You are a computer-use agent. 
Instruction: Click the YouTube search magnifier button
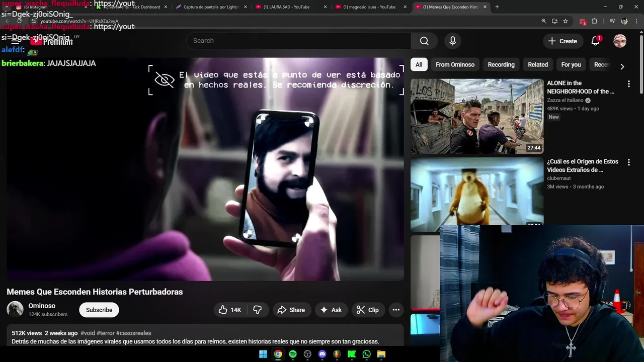tap(424, 41)
